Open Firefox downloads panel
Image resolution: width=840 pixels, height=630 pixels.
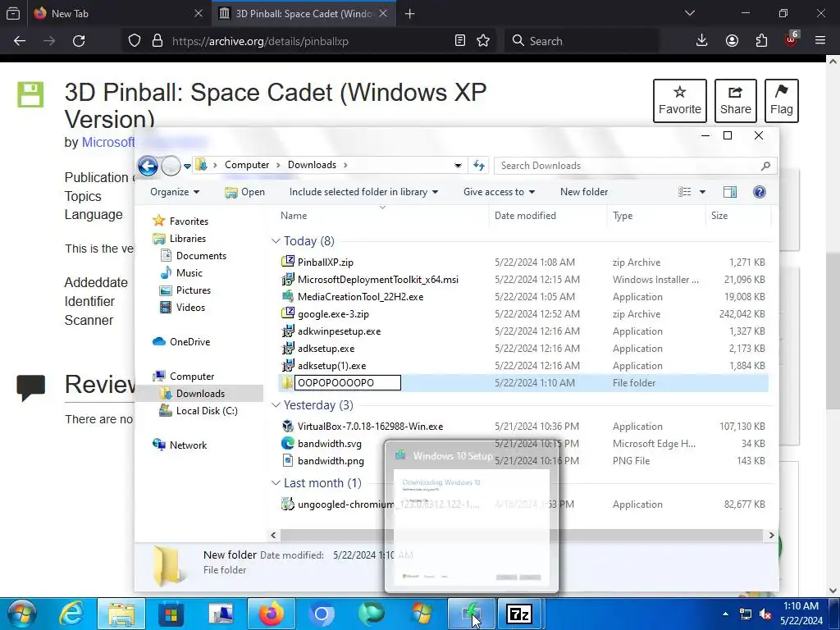702,41
